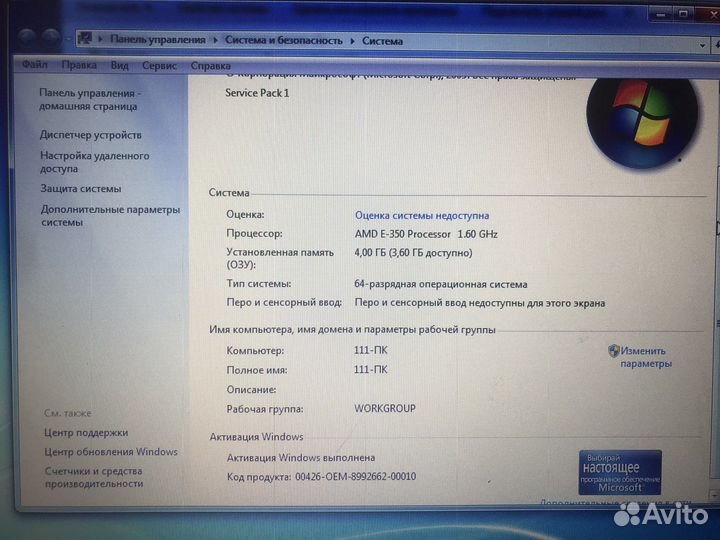Open the Сервис menu
The image size is (720, 540).
(159, 66)
